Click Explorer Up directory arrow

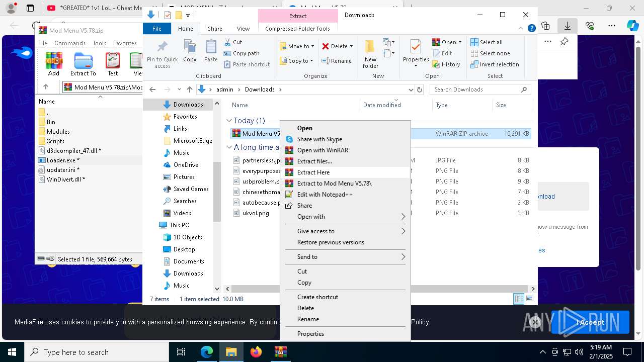[189, 89]
